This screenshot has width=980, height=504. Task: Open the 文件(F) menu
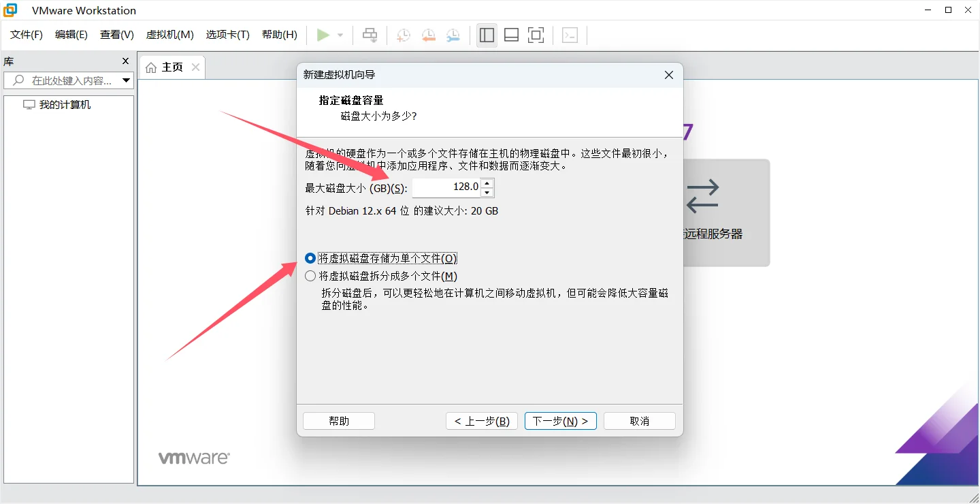coord(27,35)
